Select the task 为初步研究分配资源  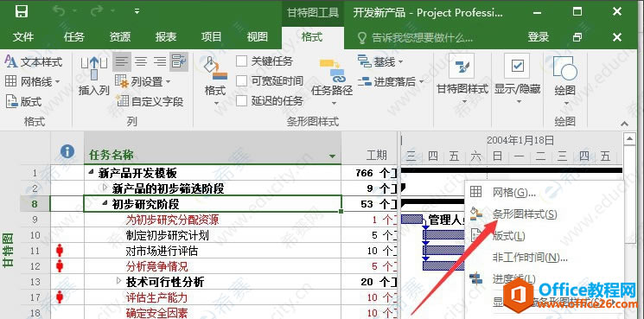(x=172, y=220)
